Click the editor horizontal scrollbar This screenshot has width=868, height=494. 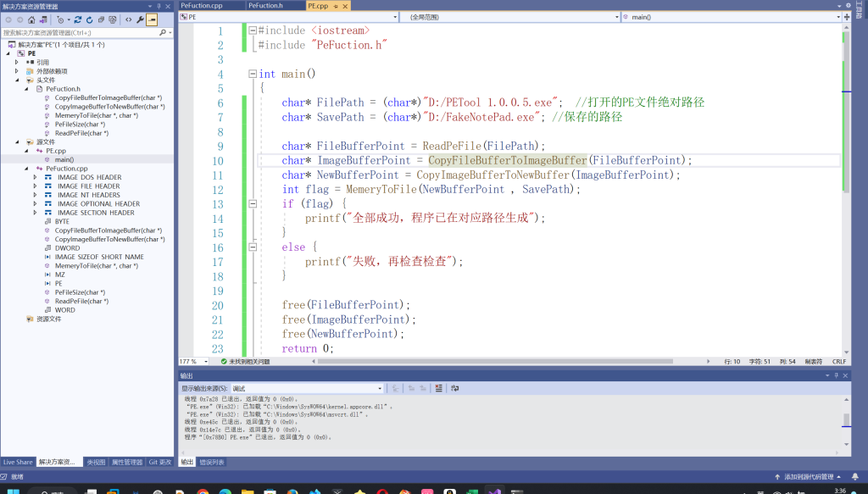509,362
